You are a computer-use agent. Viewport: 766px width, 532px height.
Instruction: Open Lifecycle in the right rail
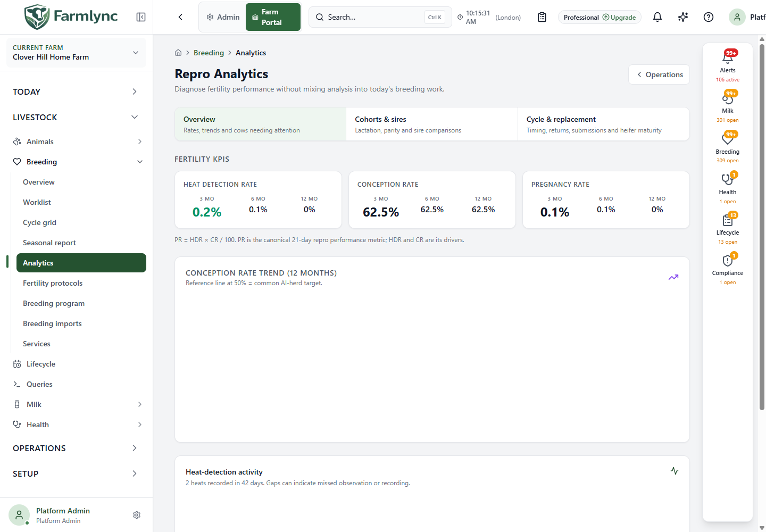pyautogui.click(x=728, y=228)
